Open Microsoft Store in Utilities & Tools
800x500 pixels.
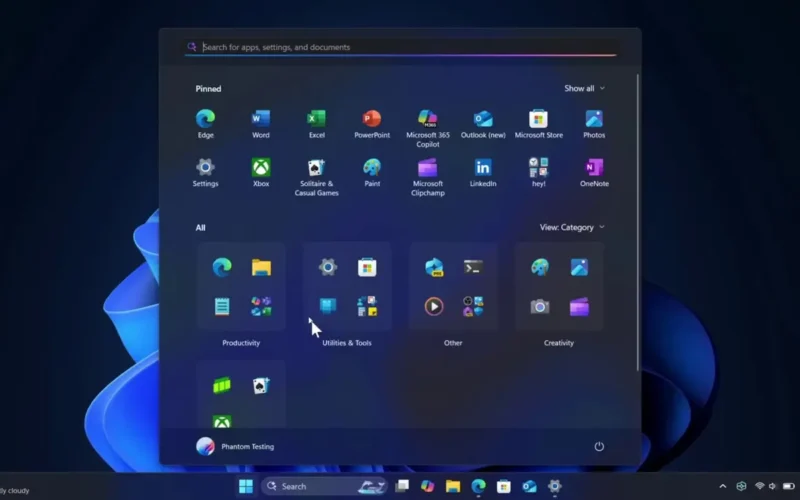coord(367,267)
